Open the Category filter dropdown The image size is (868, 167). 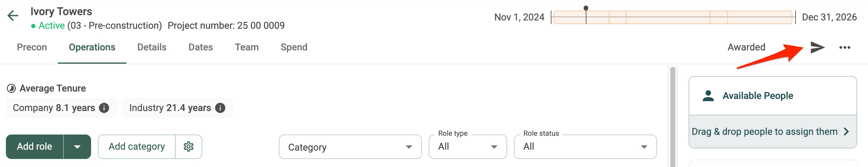tap(350, 147)
